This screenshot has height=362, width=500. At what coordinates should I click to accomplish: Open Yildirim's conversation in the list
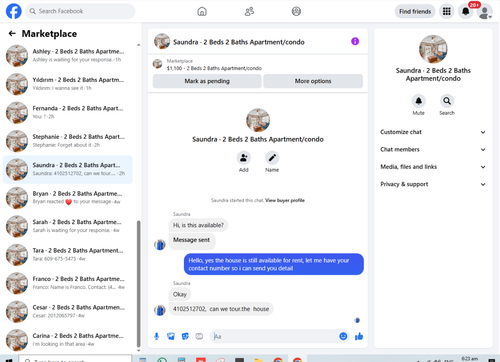[x=68, y=84]
